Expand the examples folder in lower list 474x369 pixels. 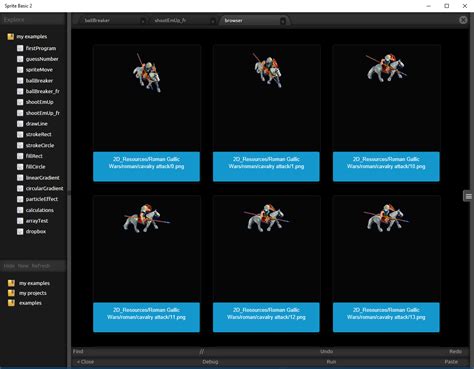click(x=11, y=303)
